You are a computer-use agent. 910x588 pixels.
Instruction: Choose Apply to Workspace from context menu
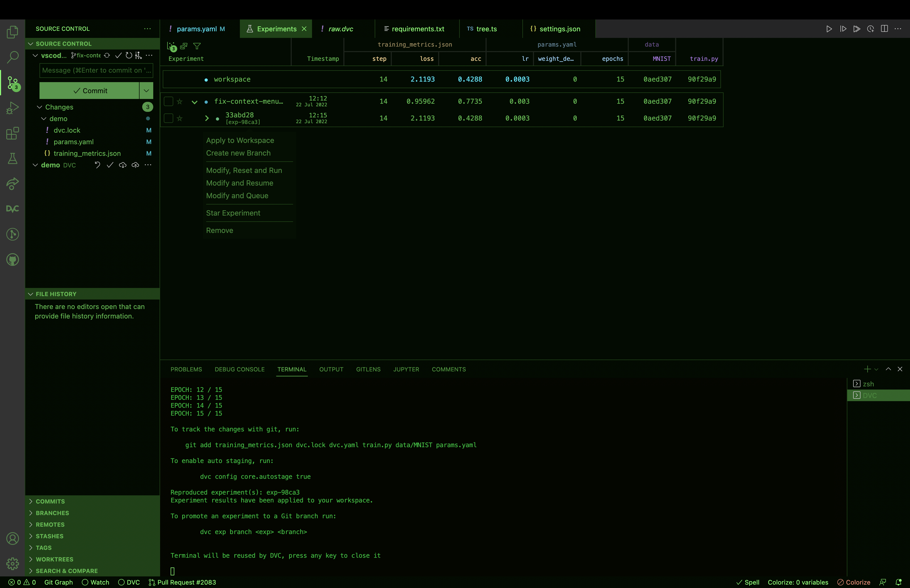[240, 141]
